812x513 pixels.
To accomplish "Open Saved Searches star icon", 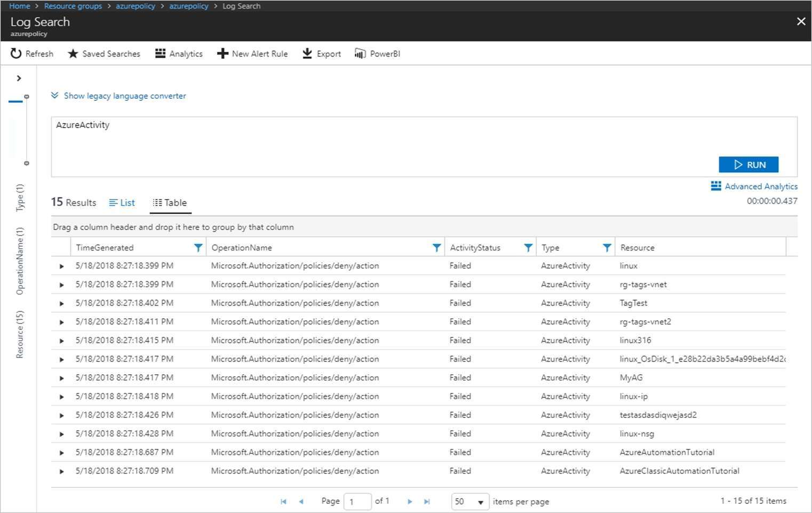I will [73, 53].
